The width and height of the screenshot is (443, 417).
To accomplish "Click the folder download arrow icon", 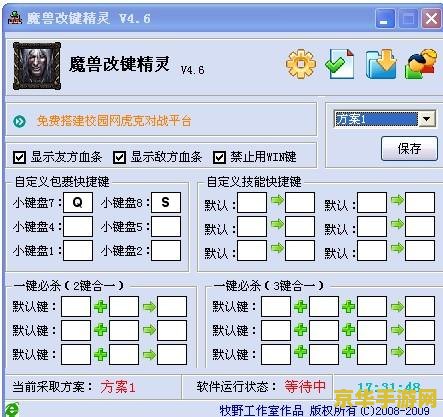I will coord(381,64).
